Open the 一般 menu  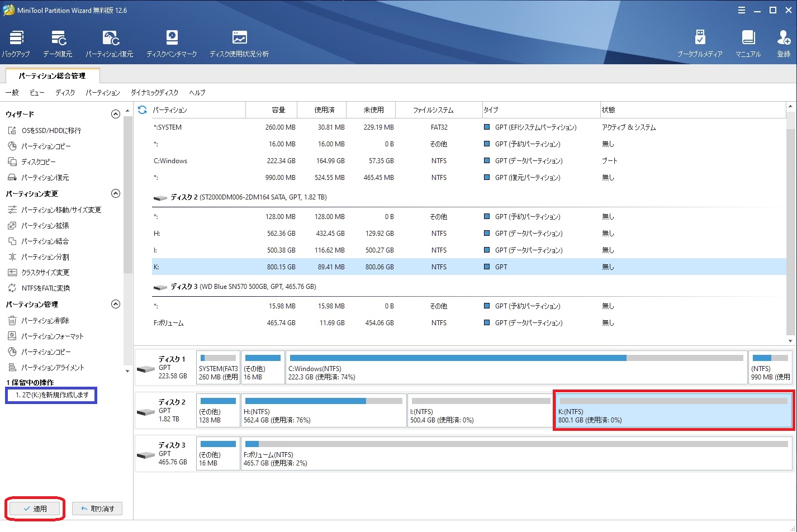click(12, 92)
